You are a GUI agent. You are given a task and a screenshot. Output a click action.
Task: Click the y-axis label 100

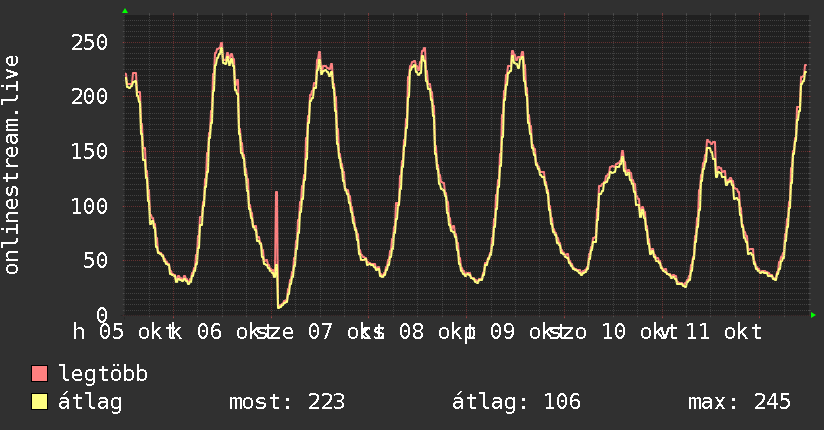pyautogui.click(x=89, y=206)
